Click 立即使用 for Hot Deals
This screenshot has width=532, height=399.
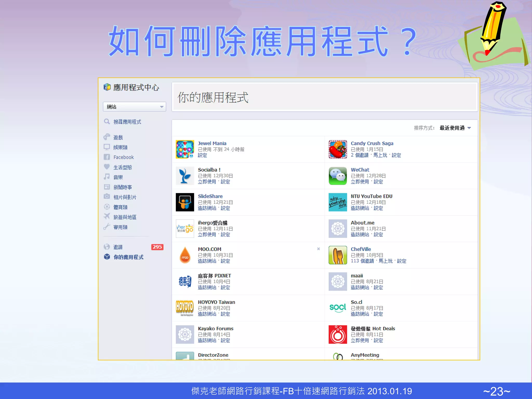[360, 341]
